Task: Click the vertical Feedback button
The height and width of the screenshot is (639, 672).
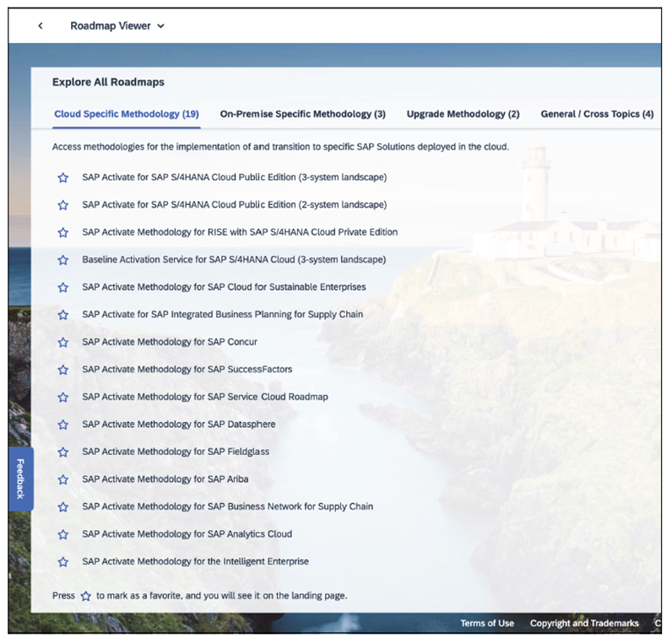Action: [x=20, y=479]
